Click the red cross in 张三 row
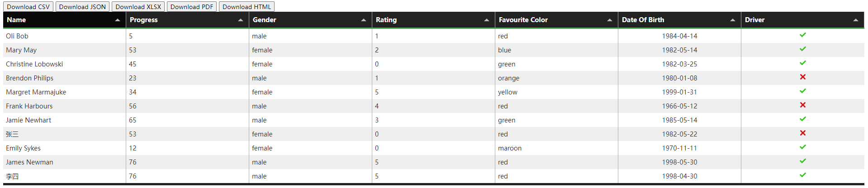 pyautogui.click(x=802, y=133)
